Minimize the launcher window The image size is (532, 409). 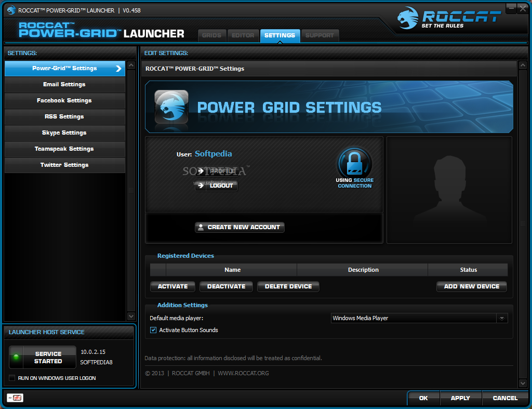(511, 9)
